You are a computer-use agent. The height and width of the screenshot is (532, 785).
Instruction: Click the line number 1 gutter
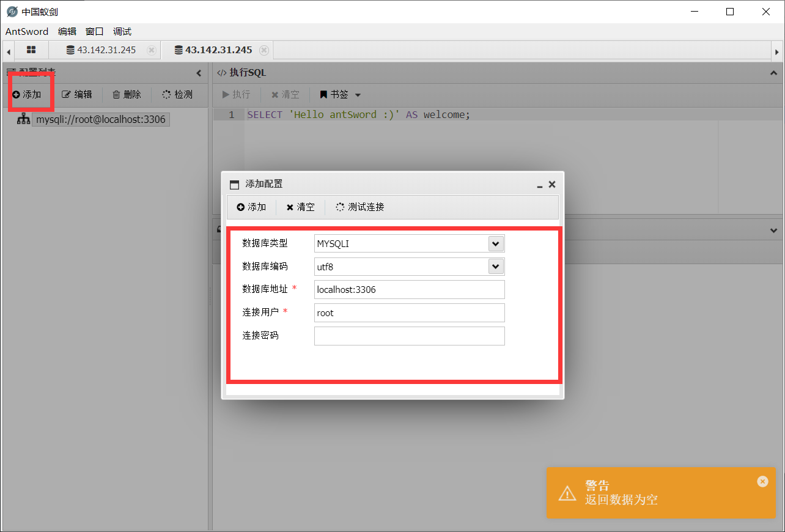pyautogui.click(x=231, y=115)
